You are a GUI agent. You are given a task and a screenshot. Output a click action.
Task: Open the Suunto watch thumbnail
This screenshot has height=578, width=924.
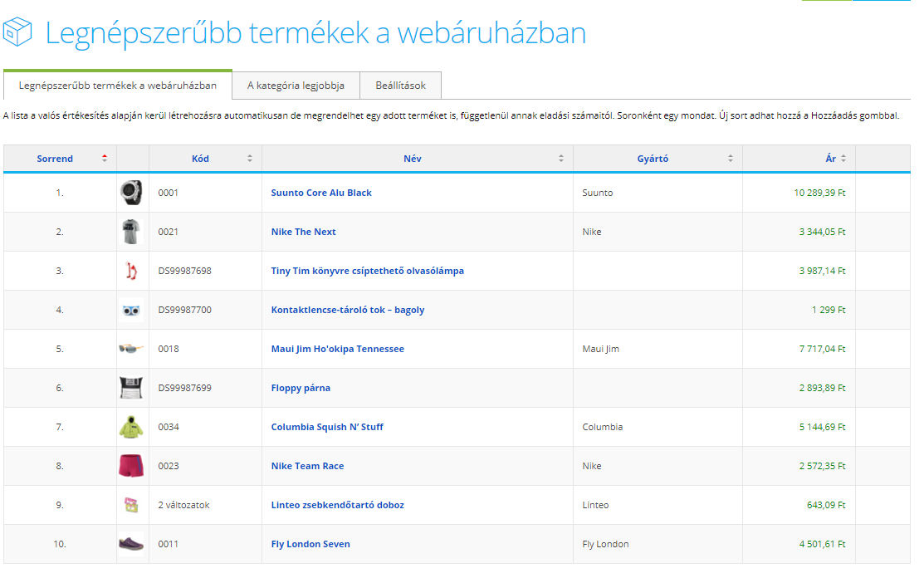131,193
